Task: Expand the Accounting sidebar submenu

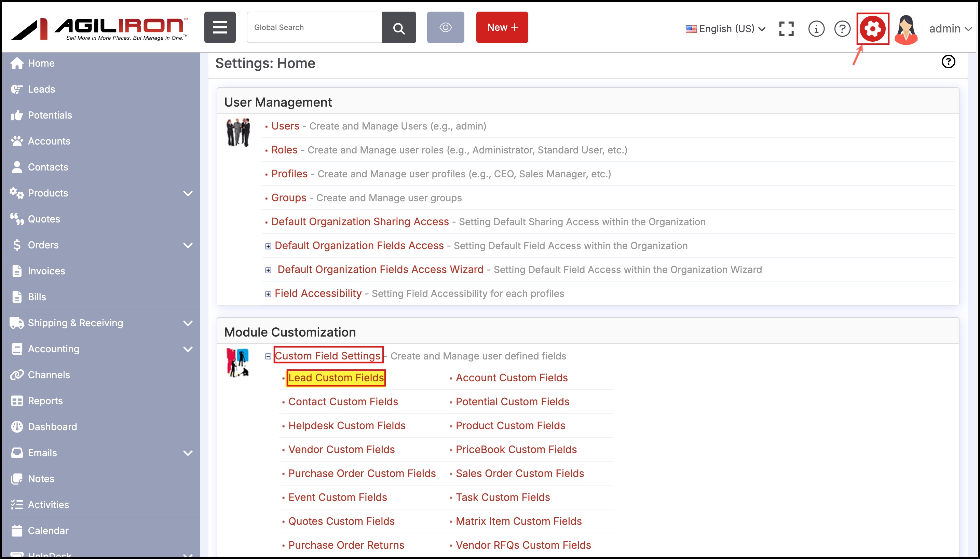Action: [188, 349]
